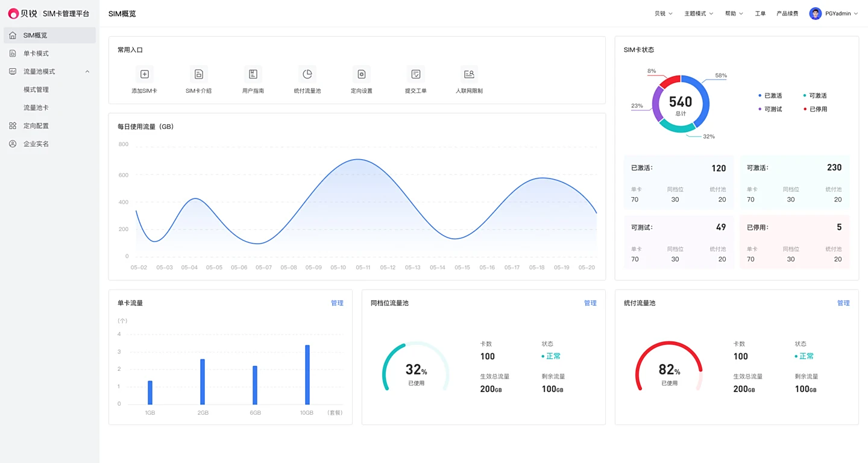Select 单卡模式 in the sidebar
The image size is (868, 463).
pos(36,53)
